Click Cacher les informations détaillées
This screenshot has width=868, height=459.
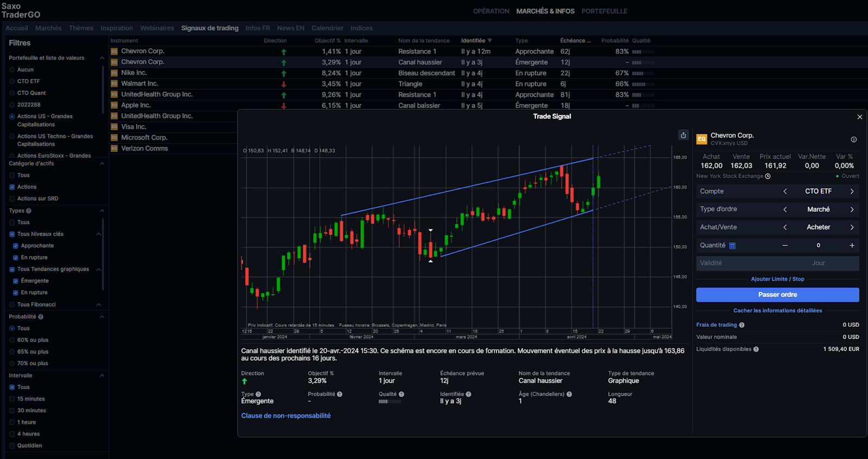pos(777,311)
